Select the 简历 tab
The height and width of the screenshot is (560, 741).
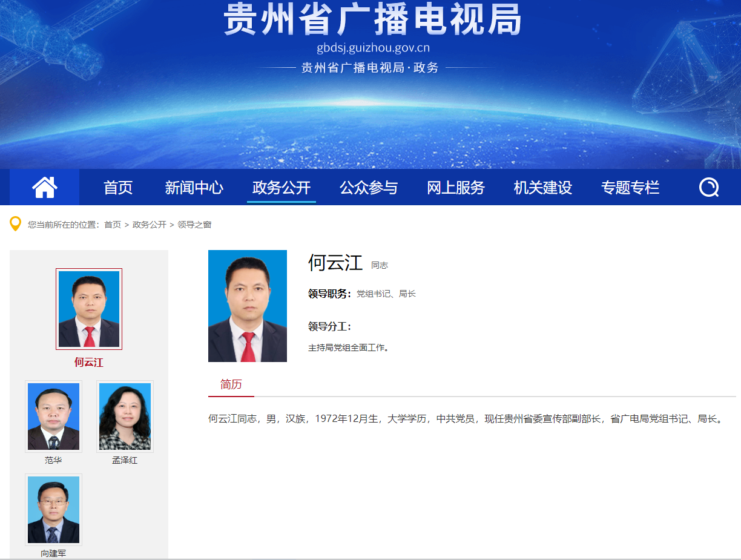(231, 384)
